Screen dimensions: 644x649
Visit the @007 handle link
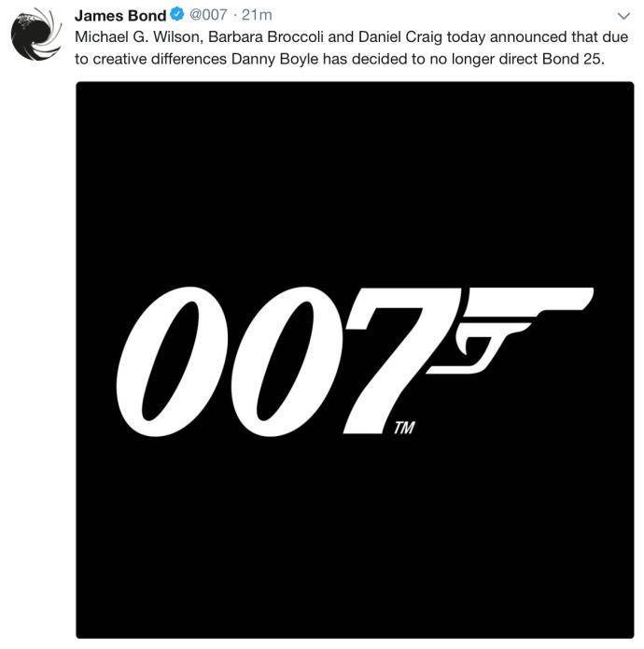click(x=208, y=15)
